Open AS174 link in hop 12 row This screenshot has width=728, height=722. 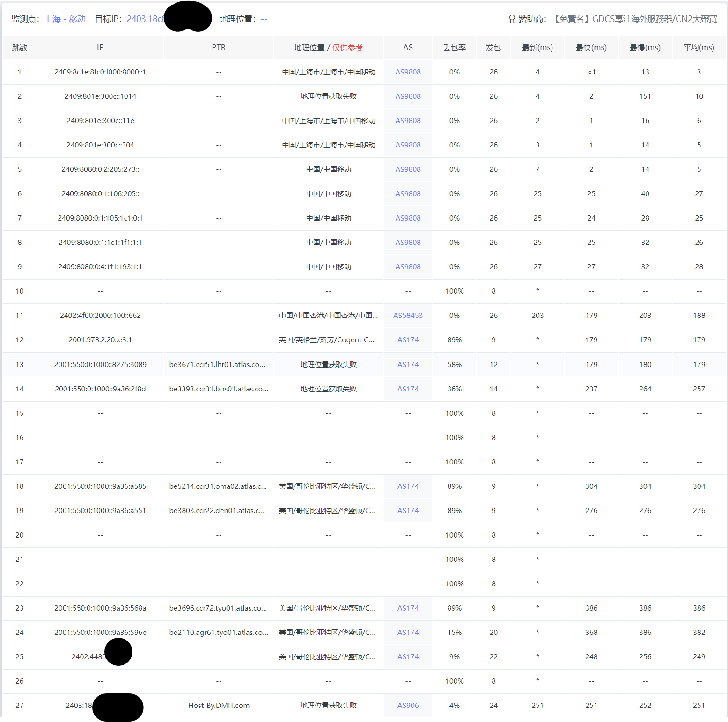click(408, 340)
